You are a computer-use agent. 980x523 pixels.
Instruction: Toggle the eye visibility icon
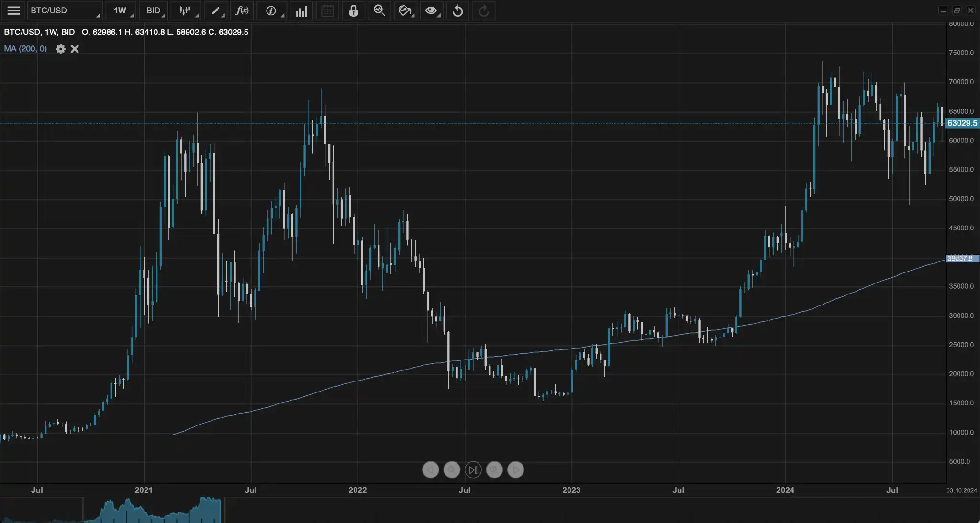(x=431, y=11)
